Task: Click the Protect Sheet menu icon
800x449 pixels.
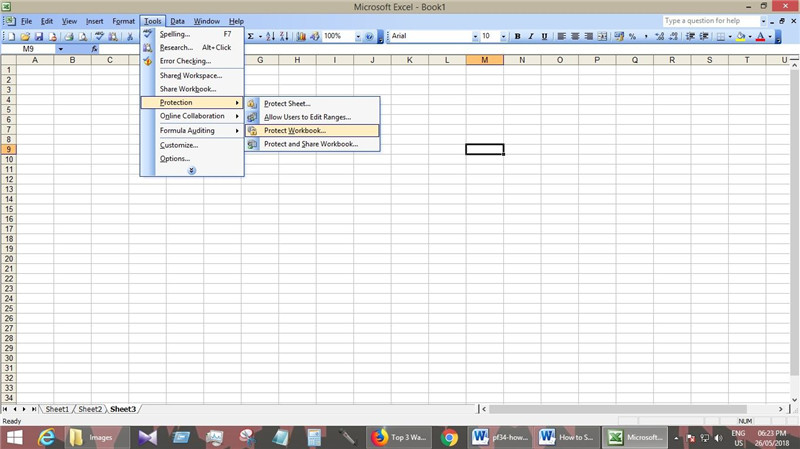Action: (252, 104)
